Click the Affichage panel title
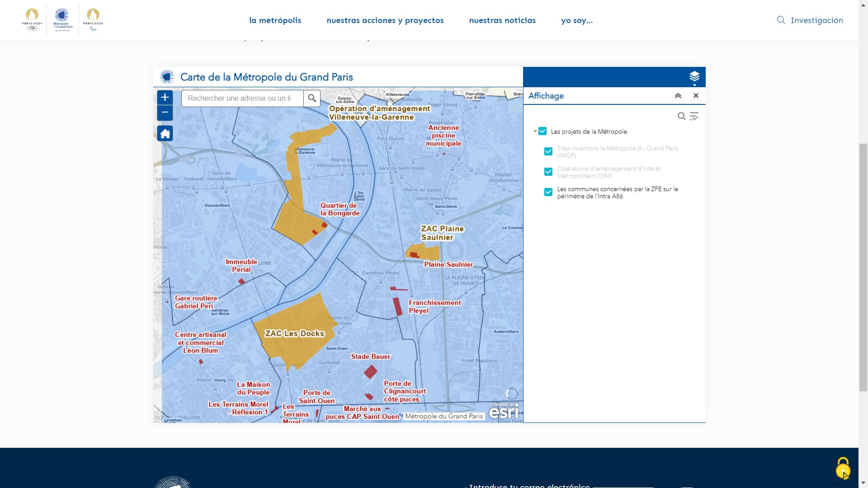 pos(546,96)
